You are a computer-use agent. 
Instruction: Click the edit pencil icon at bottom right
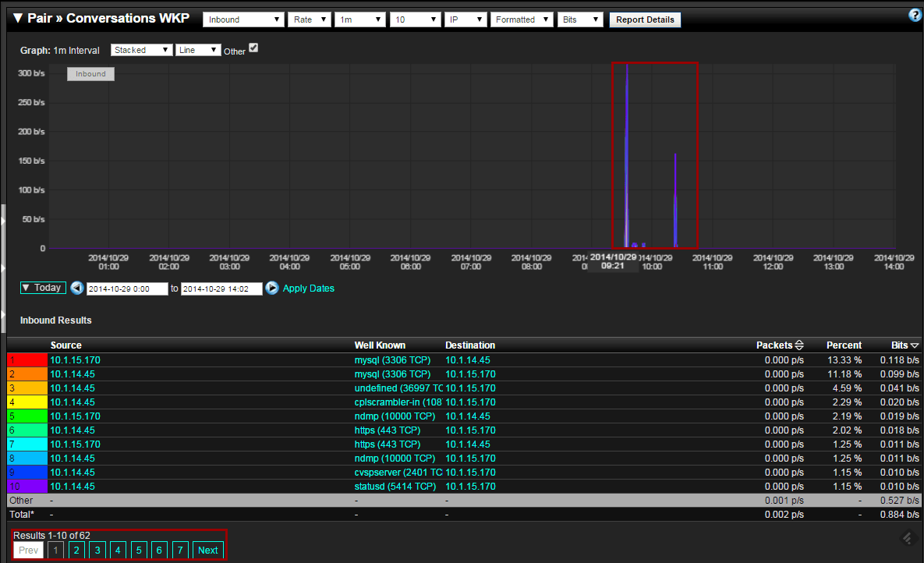pyautogui.click(x=908, y=537)
